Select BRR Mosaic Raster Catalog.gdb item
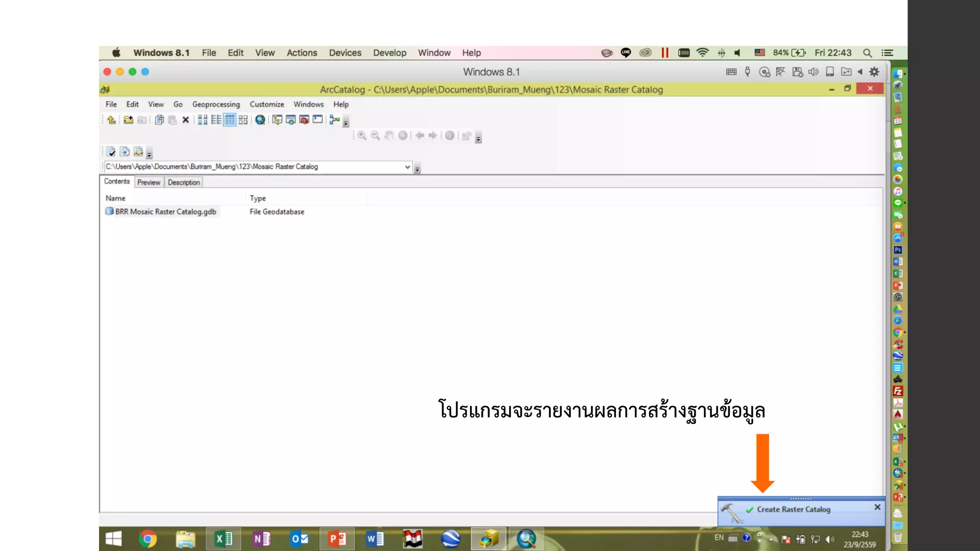The width and height of the screenshot is (980, 551). (165, 211)
